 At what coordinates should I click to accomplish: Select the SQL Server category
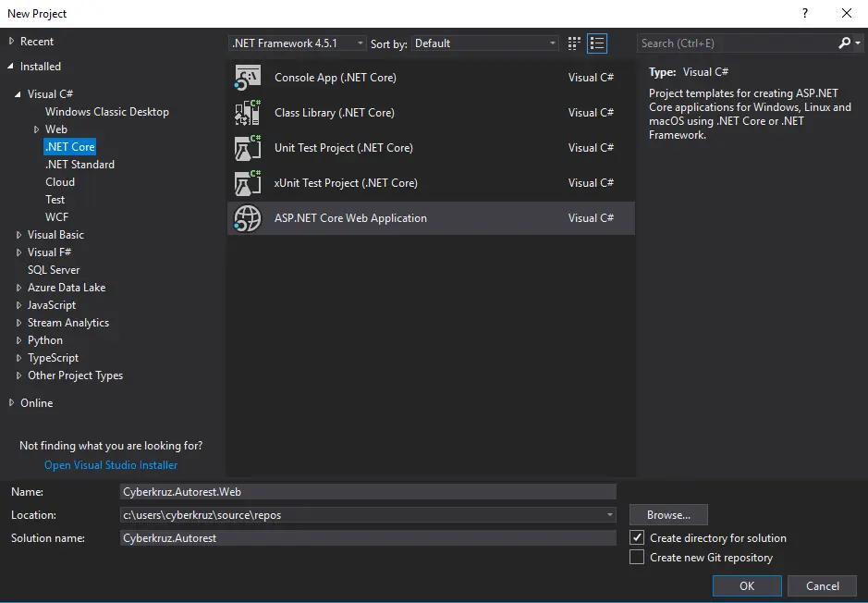(x=54, y=270)
